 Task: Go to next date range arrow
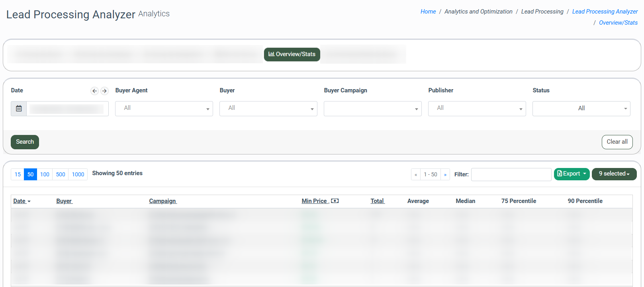[x=104, y=91]
